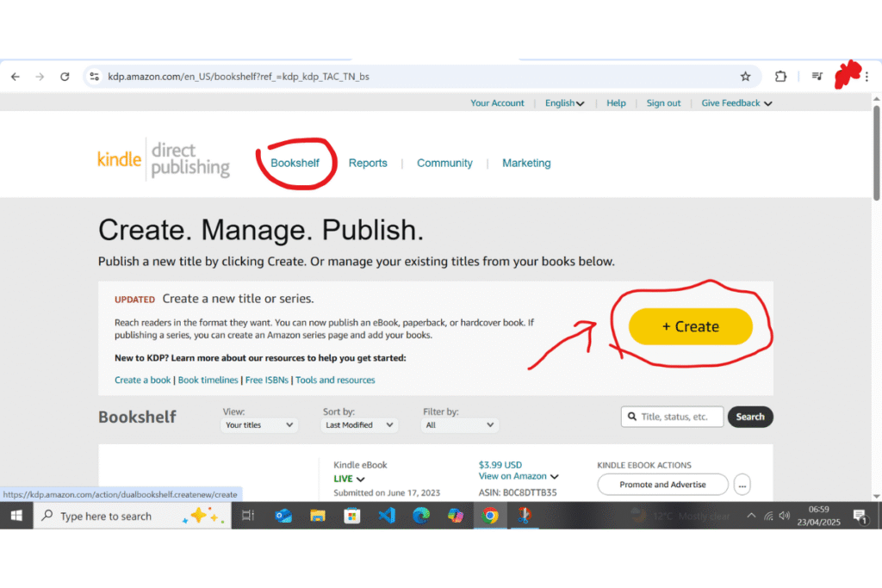This screenshot has width=882, height=588.
Task: Switch to the Reports tab
Action: click(368, 163)
